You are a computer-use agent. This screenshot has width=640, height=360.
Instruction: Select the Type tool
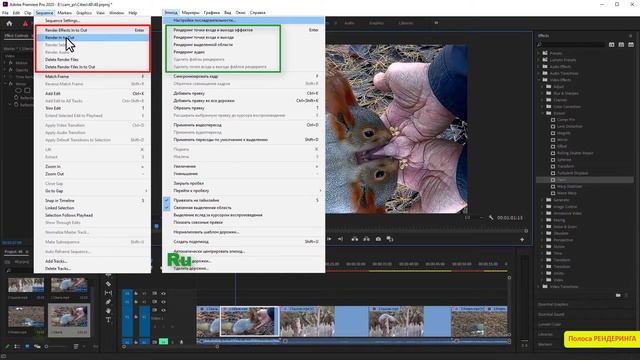(108, 320)
